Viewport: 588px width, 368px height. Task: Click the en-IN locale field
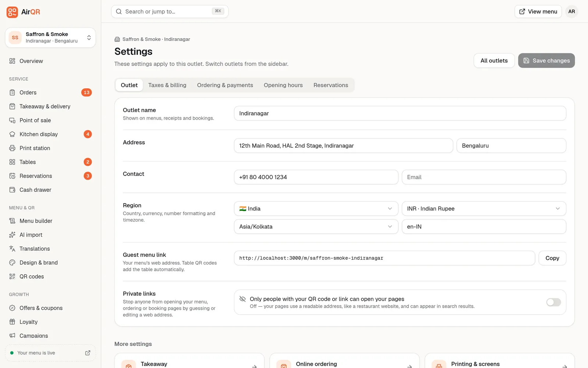click(x=484, y=227)
